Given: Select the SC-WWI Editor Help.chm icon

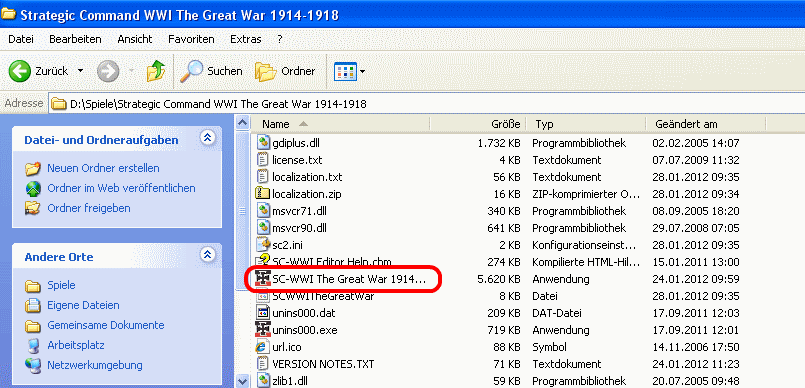Looking at the screenshot, I should 263,261.
